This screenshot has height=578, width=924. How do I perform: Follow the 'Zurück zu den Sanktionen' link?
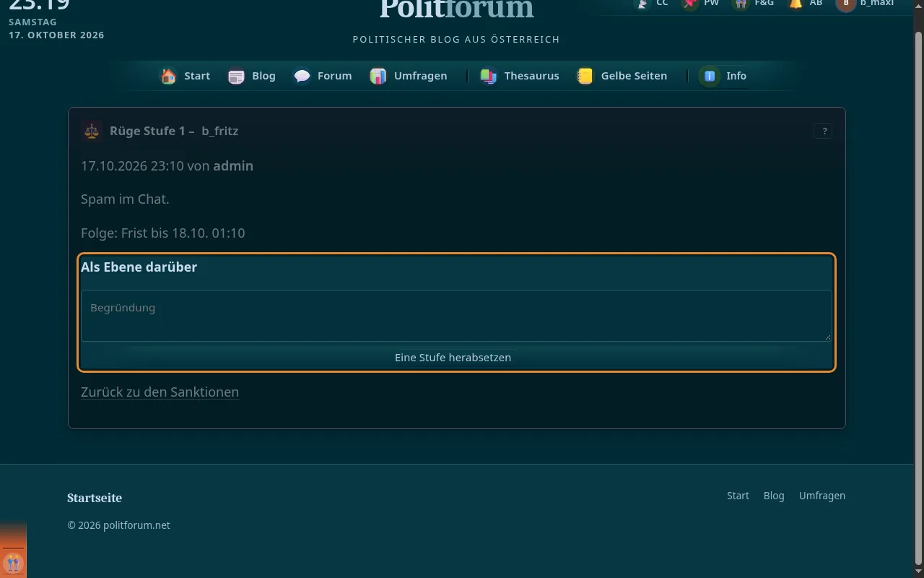coord(160,392)
